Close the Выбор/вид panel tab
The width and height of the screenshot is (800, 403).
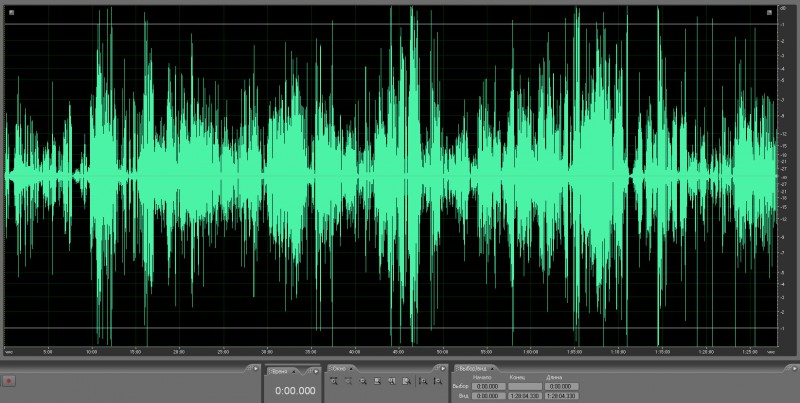[492, 369]
